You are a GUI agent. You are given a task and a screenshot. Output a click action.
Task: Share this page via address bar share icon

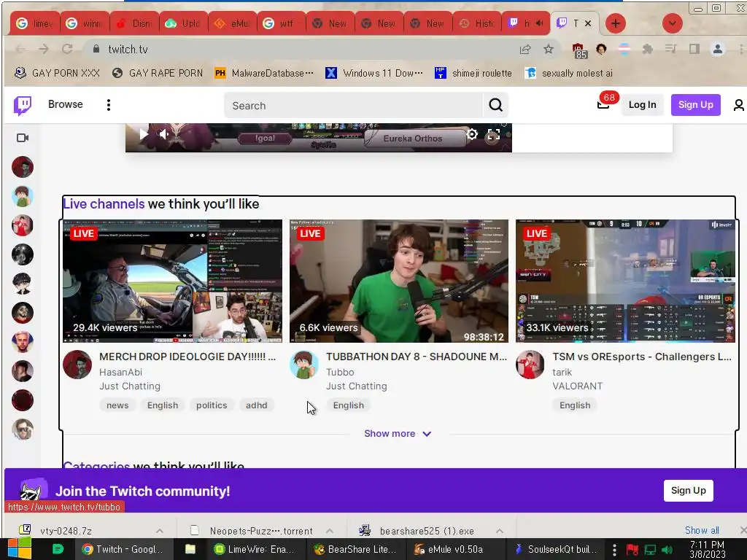tap(525, 49)
